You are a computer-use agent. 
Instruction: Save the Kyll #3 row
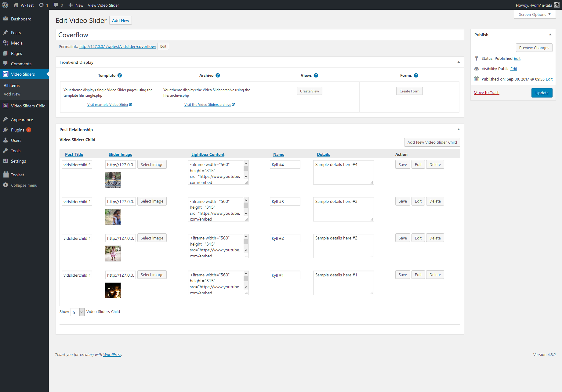point(403,201)
